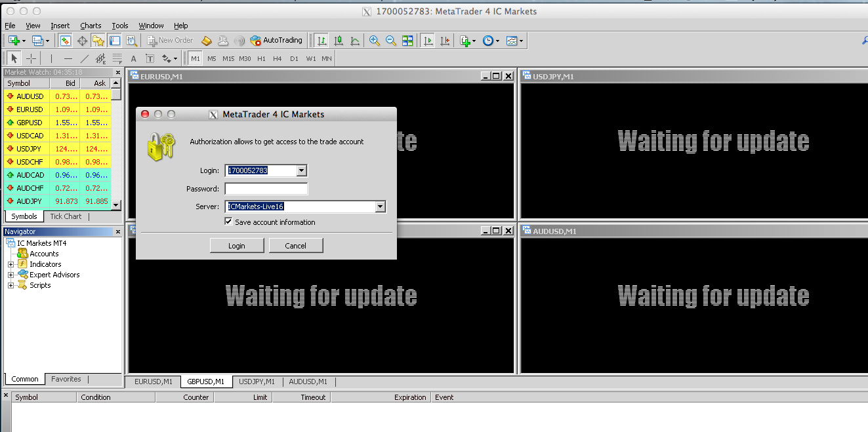The height and width of the screenshot is (432, 868).
Task: Select the Text 'A' drawing tool
Action: tap(133, 58)
